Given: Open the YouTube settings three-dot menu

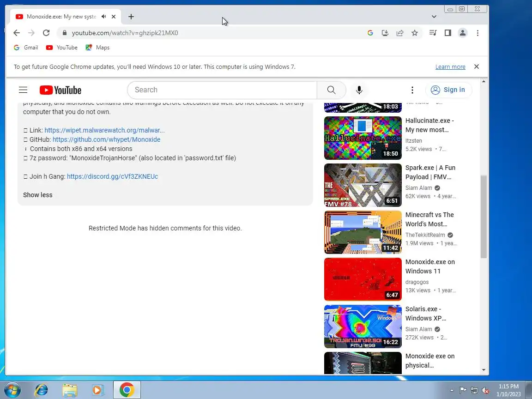Looking at the screenshot, I should [x=412, y=90].
